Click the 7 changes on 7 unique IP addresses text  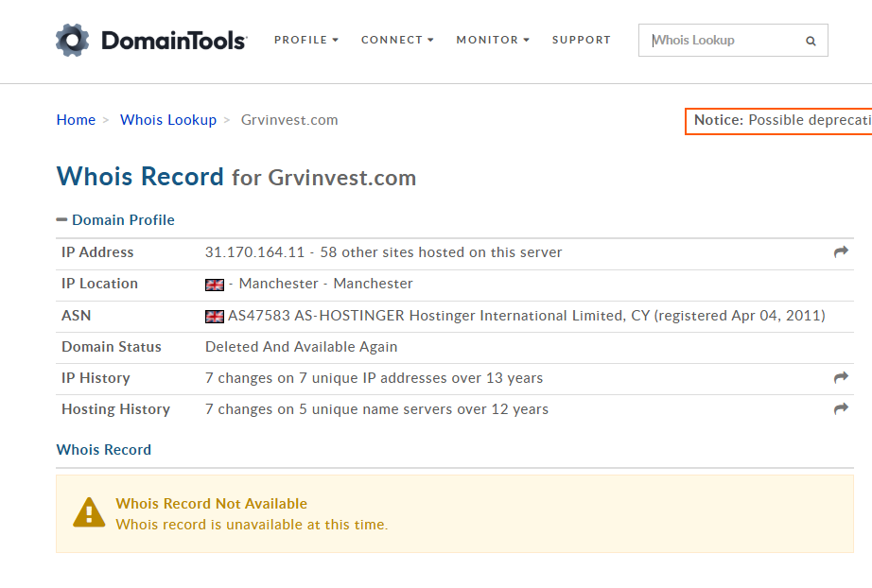tap(374, 378)
